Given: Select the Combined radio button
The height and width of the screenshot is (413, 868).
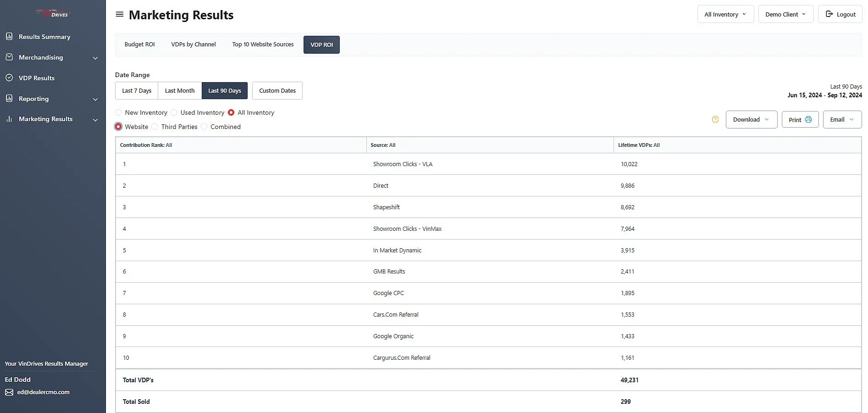Looking at the screenshot, I should coord(204,127).
